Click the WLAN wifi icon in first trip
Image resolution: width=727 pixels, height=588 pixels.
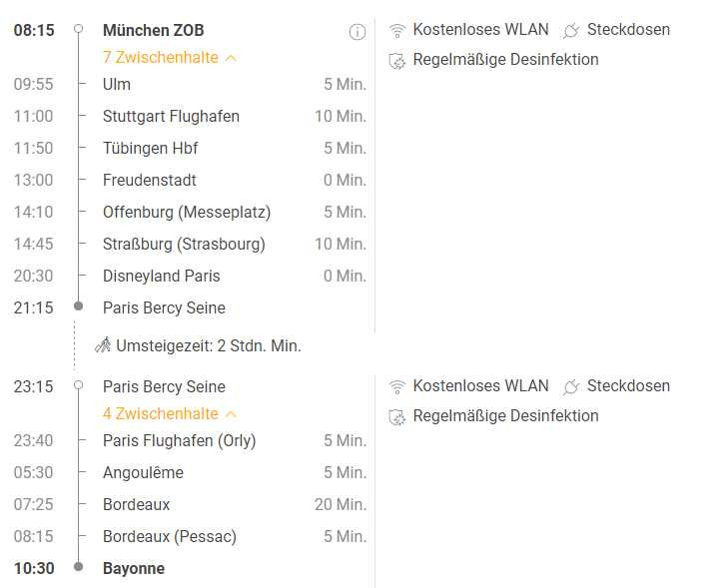(x=397, y=30)
